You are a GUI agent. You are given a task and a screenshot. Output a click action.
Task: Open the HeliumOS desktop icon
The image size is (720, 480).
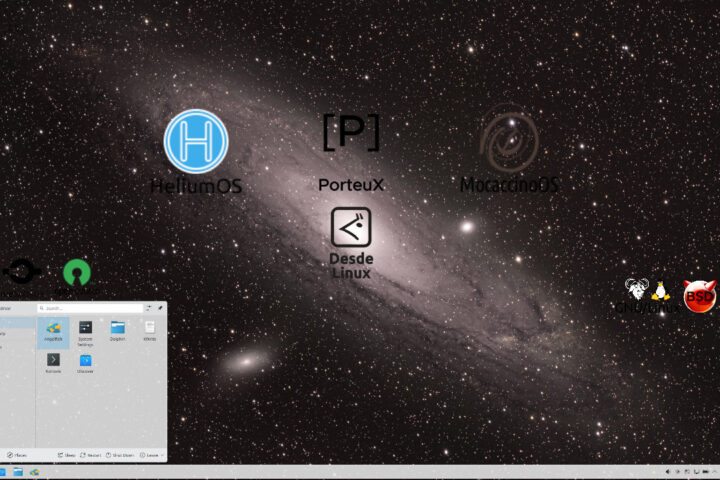(x=196, y=142)
